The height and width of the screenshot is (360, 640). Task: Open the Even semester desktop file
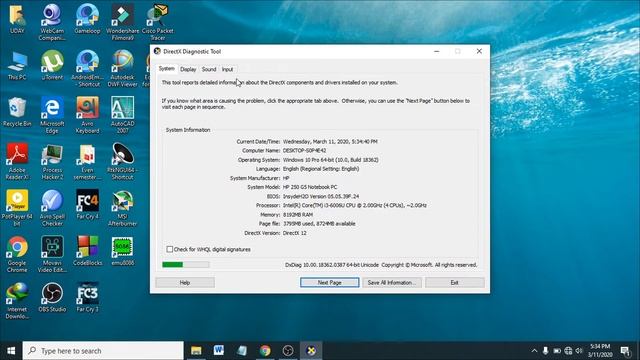tap(87, 162)
